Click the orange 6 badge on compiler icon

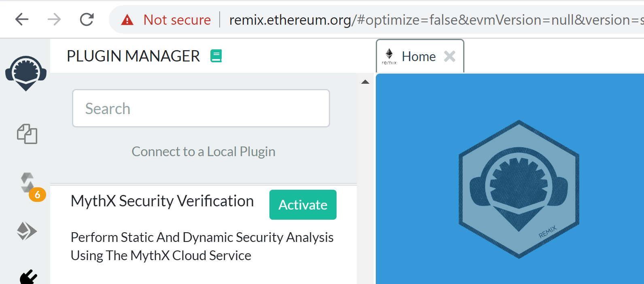pyautogui.click(x=37, y=195)
